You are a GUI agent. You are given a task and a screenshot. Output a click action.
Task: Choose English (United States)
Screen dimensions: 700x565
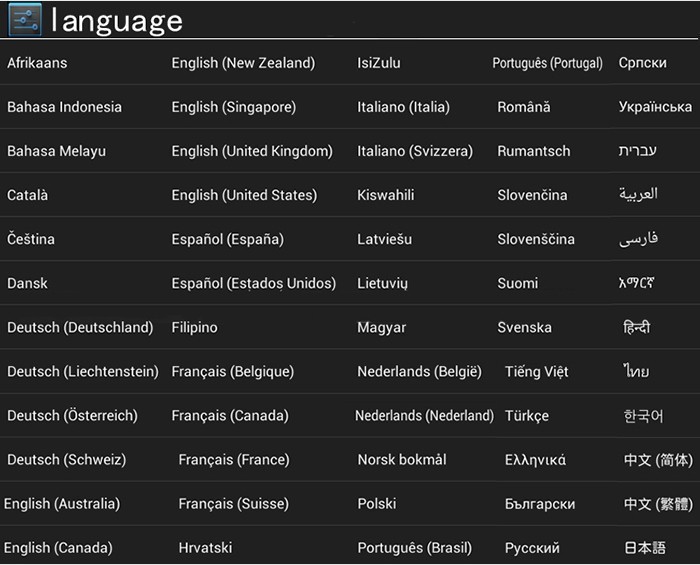click(244, 195)
